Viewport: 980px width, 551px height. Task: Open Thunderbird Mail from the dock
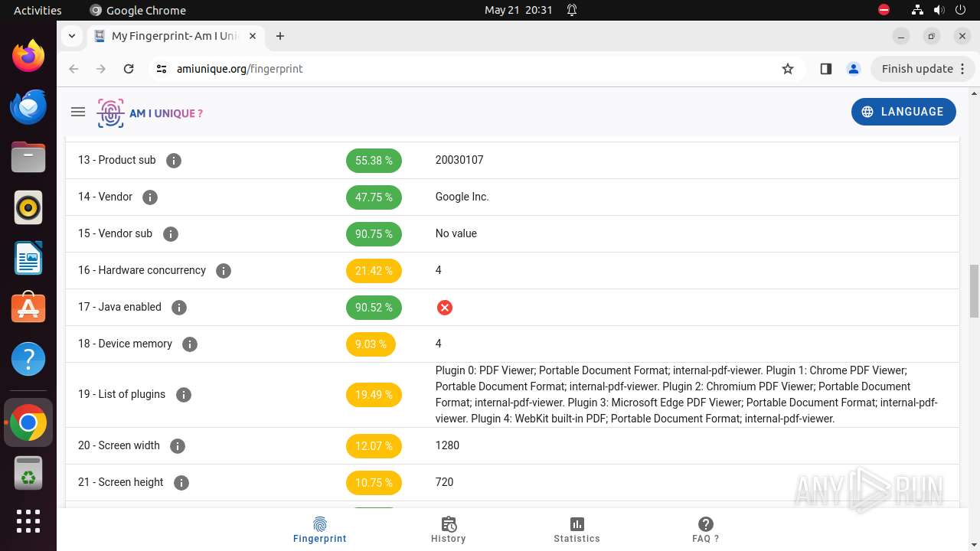[x=28, y=107]
